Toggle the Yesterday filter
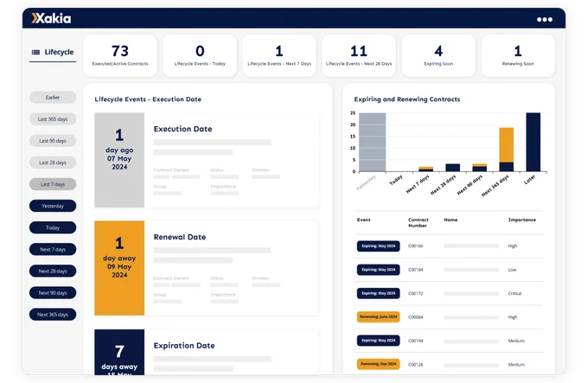This screenshot has height=383, width=588. [x=53, y=206]
